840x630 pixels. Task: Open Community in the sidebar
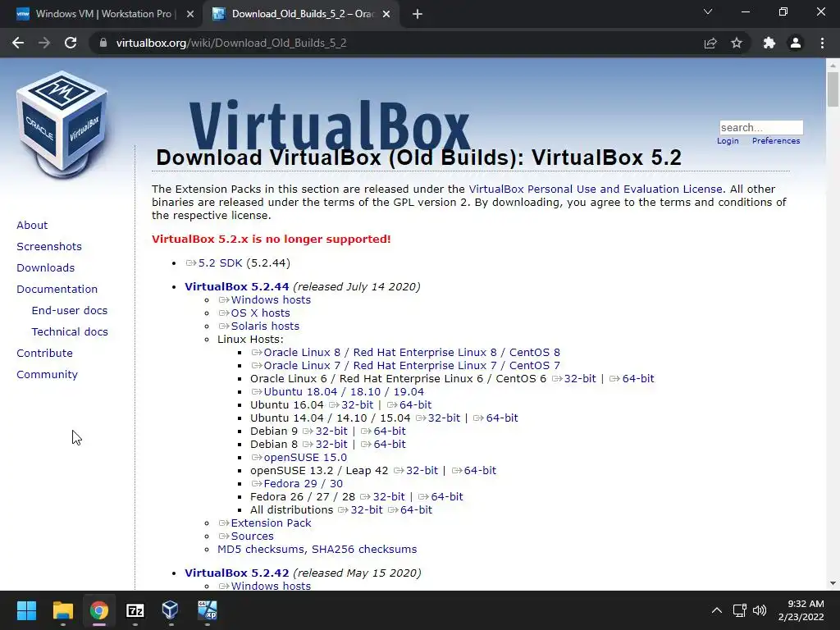click(47, 375)
